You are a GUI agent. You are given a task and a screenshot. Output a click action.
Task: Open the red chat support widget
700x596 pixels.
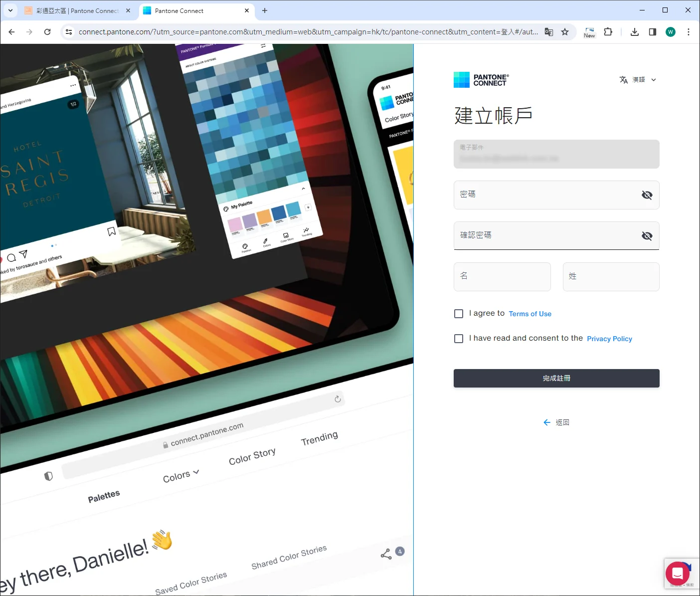click(677, 573)
